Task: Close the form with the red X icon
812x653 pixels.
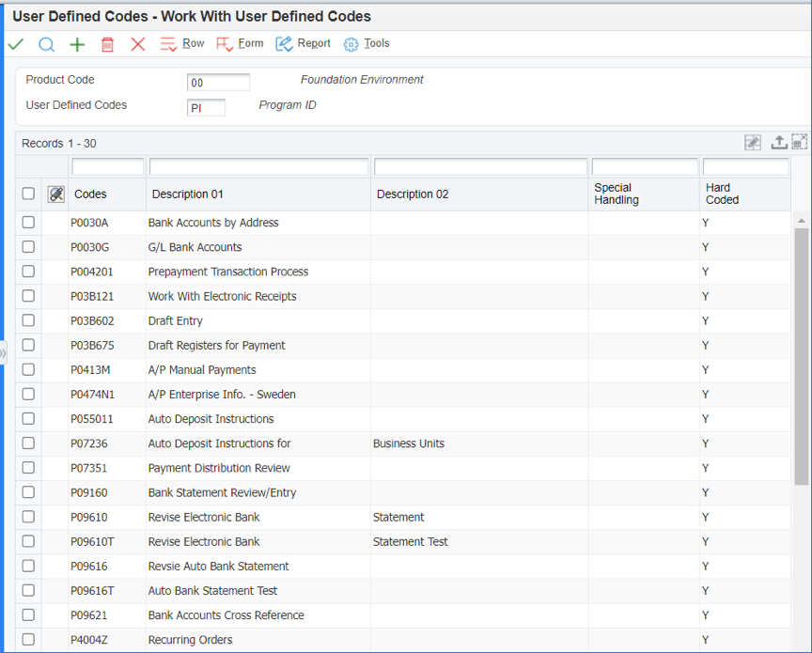Action: [x=136, y=44]
